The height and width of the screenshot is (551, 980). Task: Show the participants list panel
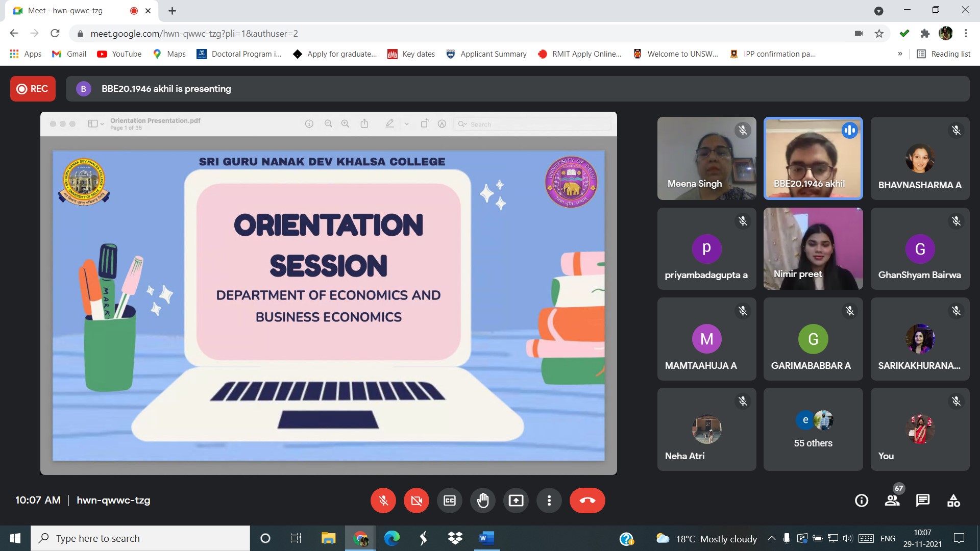click(x=892, y=500)
